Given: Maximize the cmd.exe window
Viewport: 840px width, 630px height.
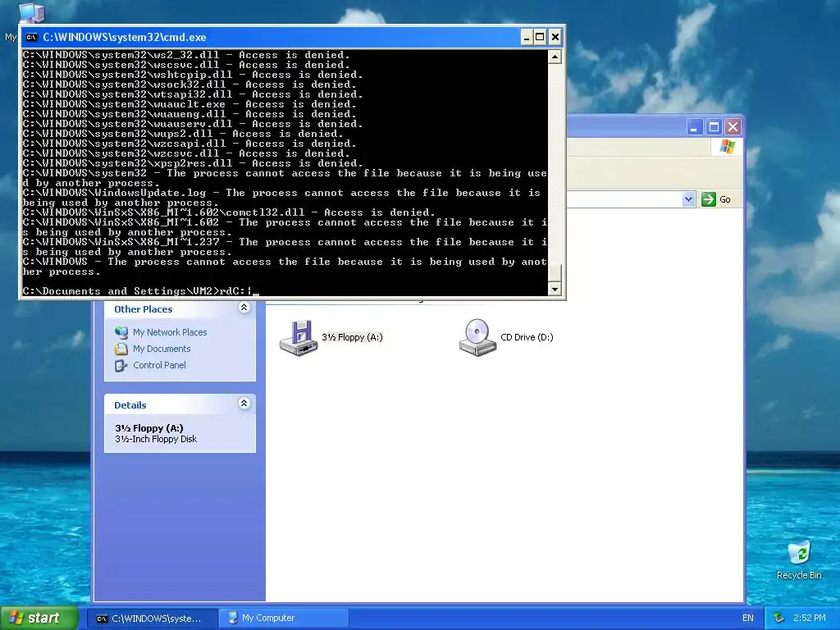Looking at the screenshot, I should 540,37.
